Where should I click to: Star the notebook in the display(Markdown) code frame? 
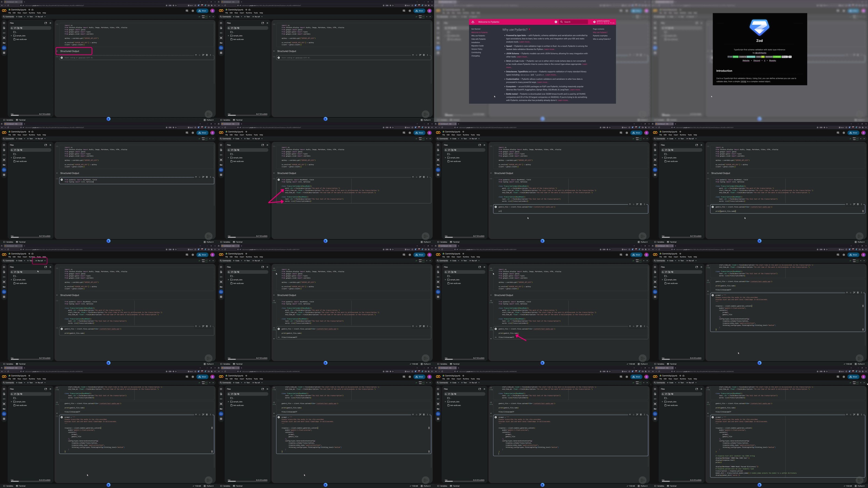(680, 376)
